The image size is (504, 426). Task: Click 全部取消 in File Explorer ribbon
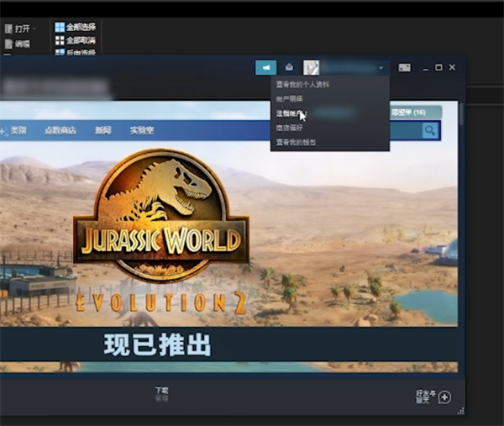pos(81,40)
